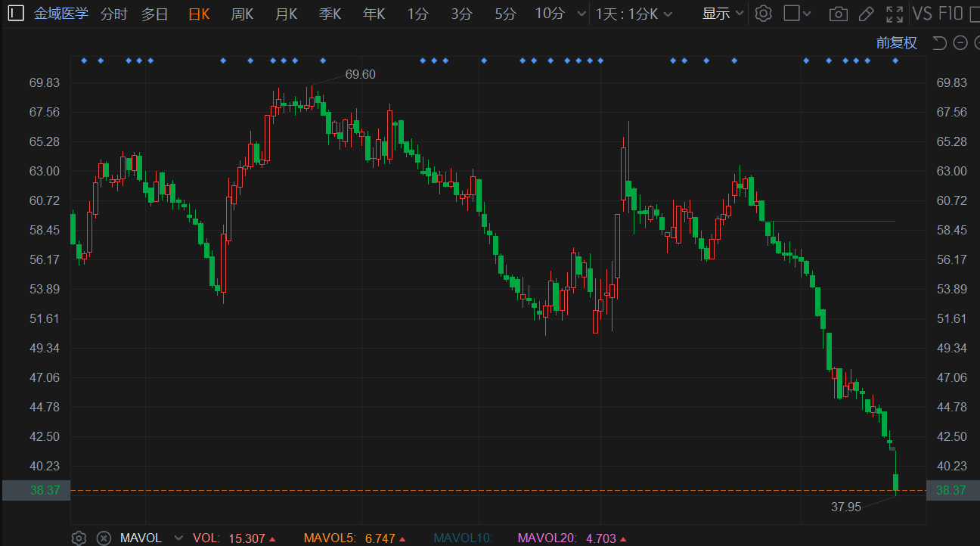Switch to 5分 five-minute chart

tap(505, 14)
